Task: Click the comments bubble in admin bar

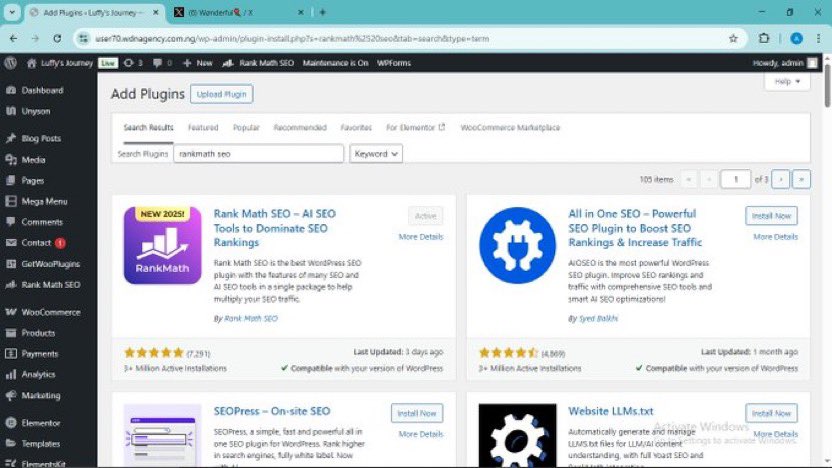Action: pos(157,63)
